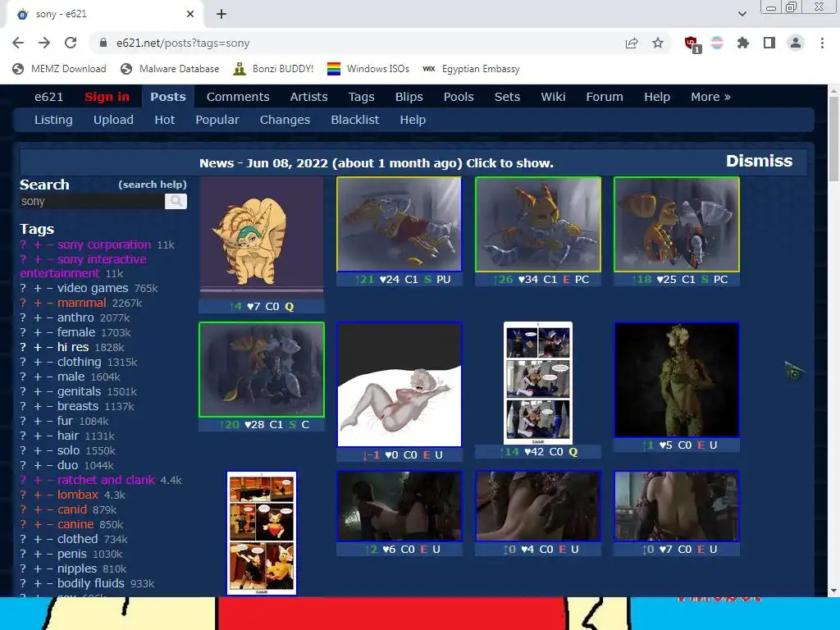Submit search with the magnifier button
840x630 pixels.
176,202
